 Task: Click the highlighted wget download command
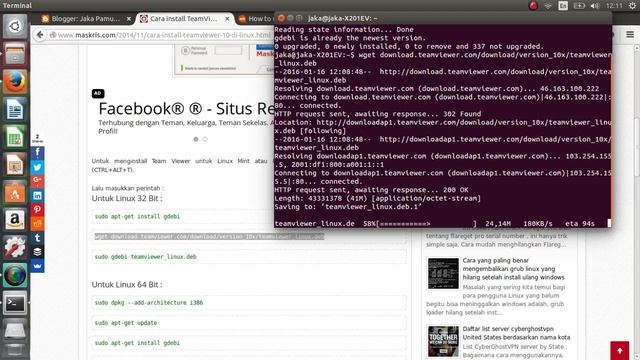(x=209, y=237)
